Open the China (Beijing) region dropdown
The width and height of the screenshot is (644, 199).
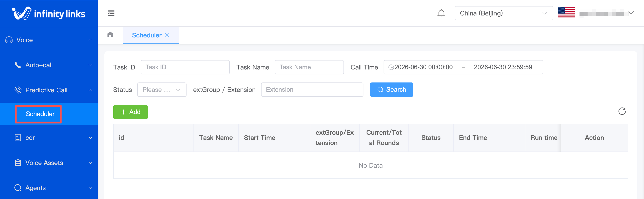[504, 13]
